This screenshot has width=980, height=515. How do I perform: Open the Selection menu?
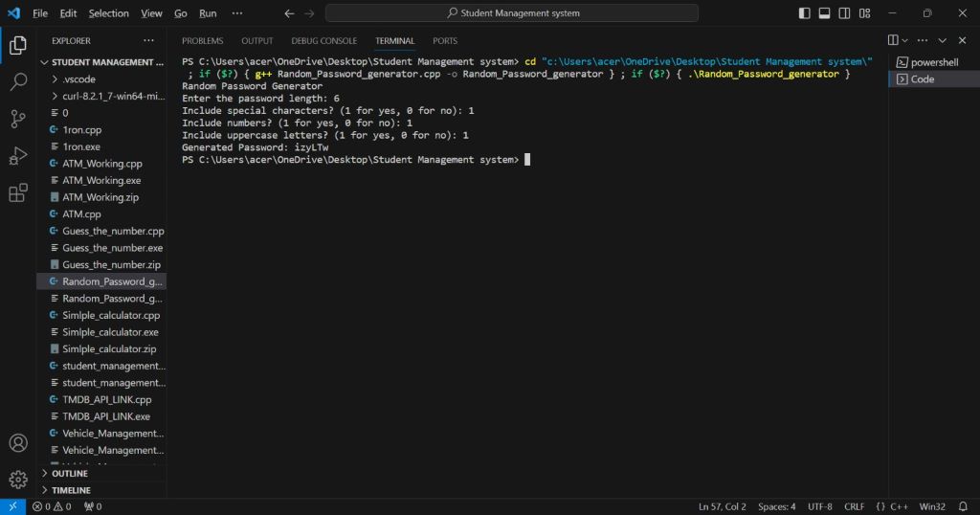[x=109, y=13]
